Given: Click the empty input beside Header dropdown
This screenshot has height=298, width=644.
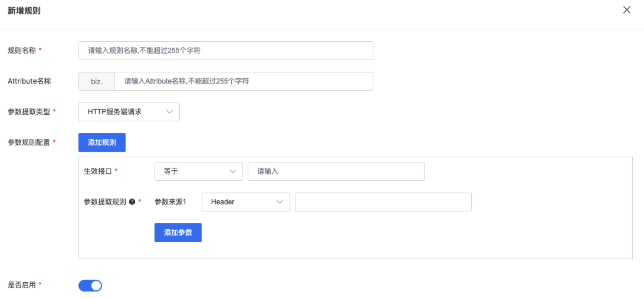Looking at the screenshot, I should 383,202.
